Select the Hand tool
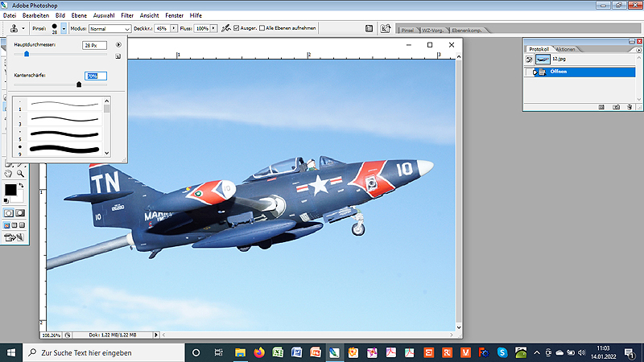The width and height of the screenshot is (644, 362). [8, 174]
